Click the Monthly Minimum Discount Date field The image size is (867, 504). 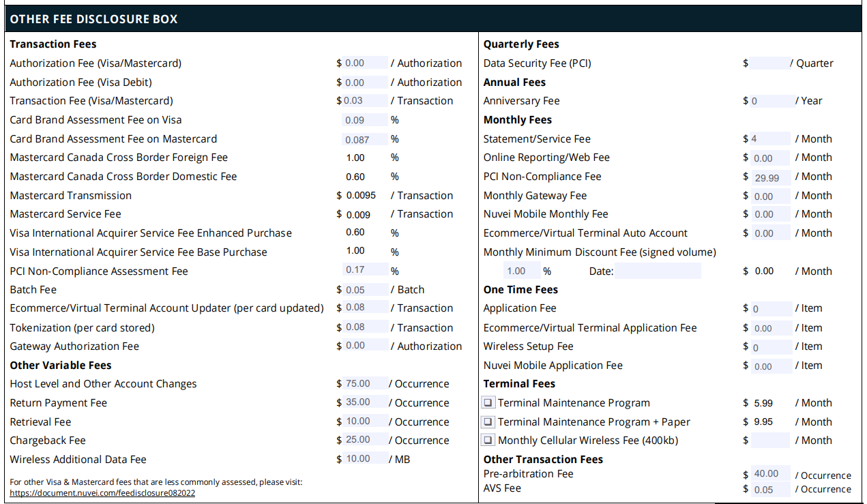[x=658, y=271]
